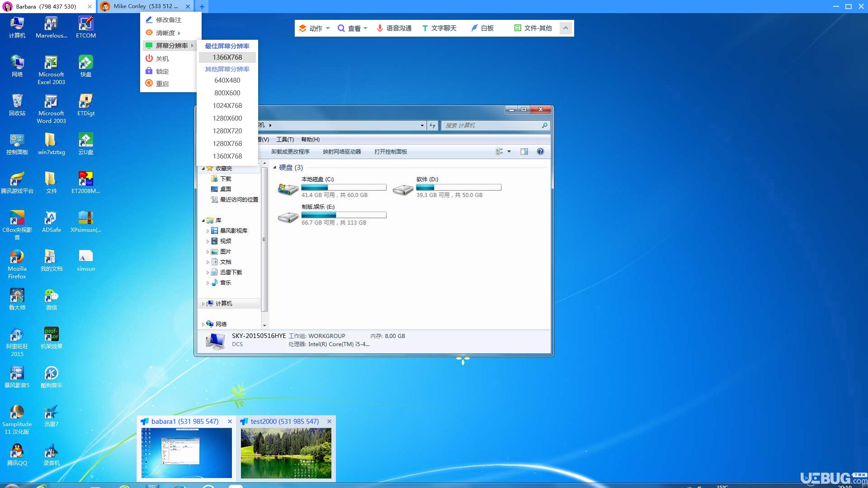Select local disk 本地磁盘 (C:)

tap(332, 187)
